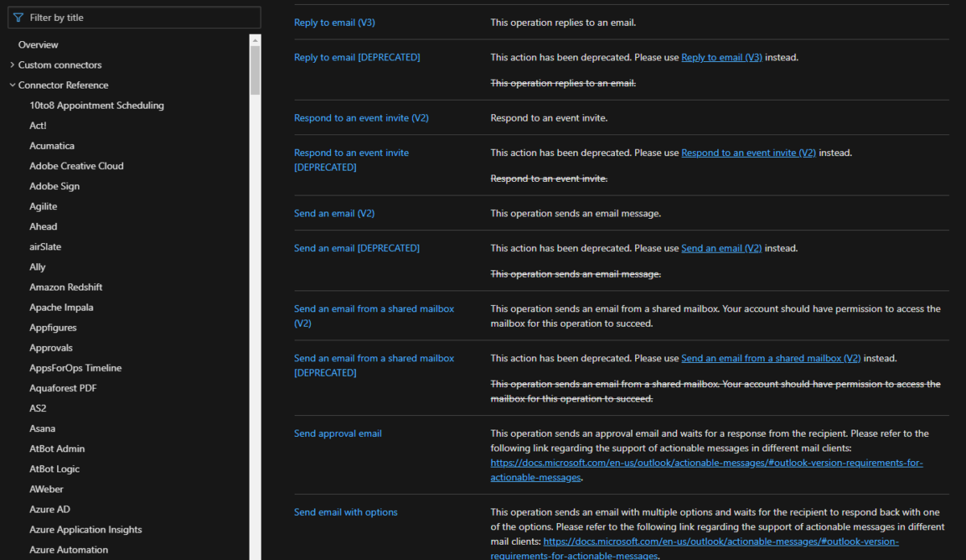Open the Send an email (V2) operation
The height and width of the screenshot is (560, 966).
coord(334,212)
